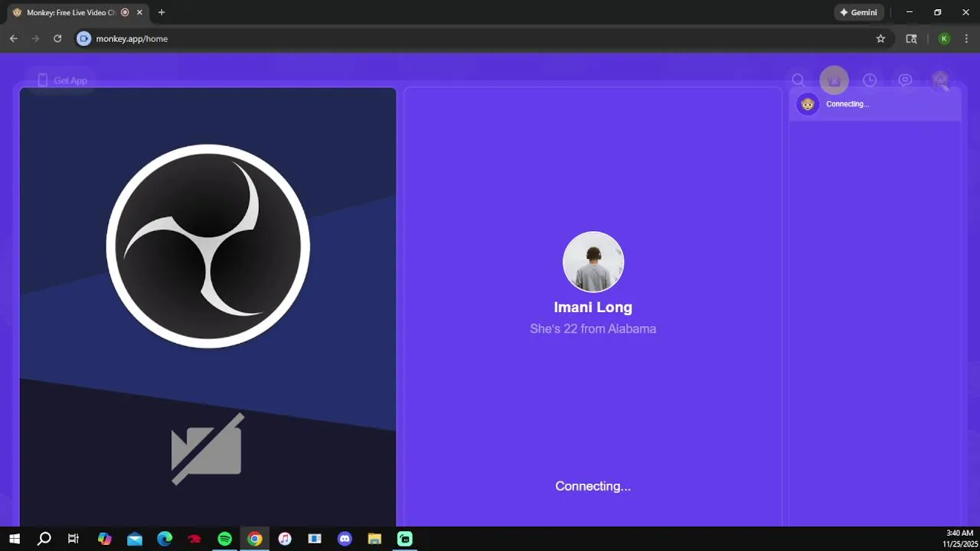Click the name Imani Long
The image size is (980, 551).
(x=593, y=308)
